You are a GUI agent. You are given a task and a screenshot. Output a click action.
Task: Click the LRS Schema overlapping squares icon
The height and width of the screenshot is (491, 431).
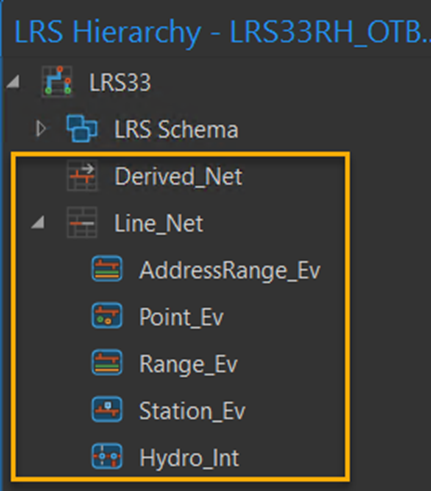pos(82,129)
